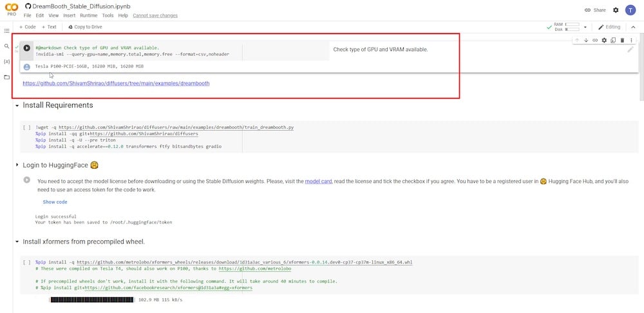The width and height of the screenshot is (644, 313).
Task: Edit the form with pencil icon
Action: (x=630, y=50)
